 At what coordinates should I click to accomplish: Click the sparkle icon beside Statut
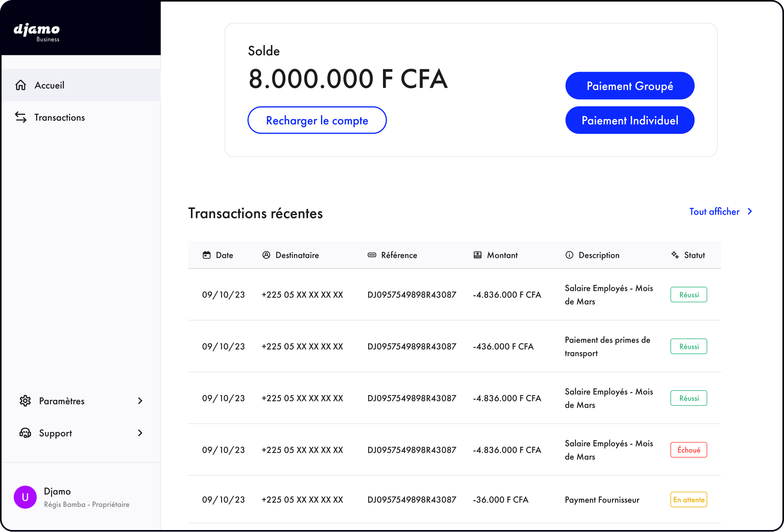(675, 255)
